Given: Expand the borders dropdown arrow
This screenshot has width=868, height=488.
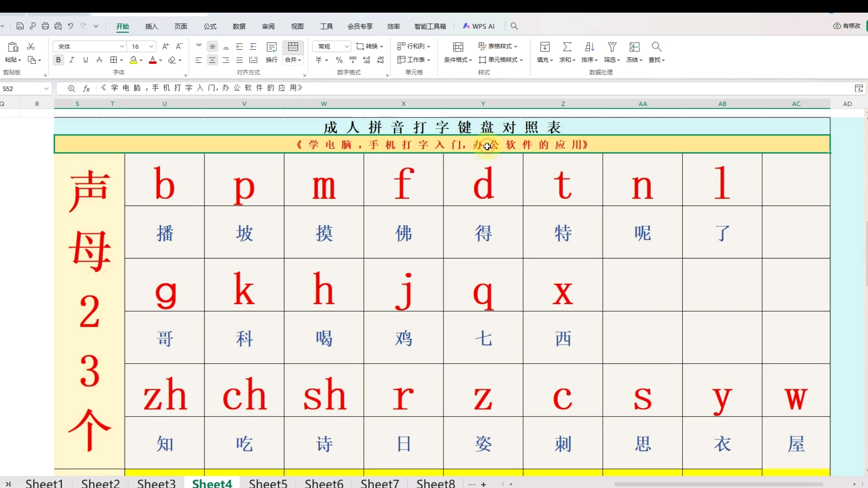Looking at the screenshot, I should [x=122, y=60].
